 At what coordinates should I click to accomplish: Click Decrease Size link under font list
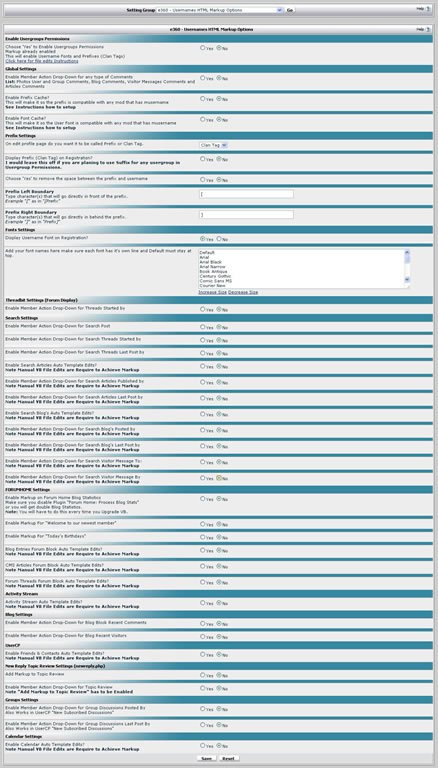click(x=243, y=292)
